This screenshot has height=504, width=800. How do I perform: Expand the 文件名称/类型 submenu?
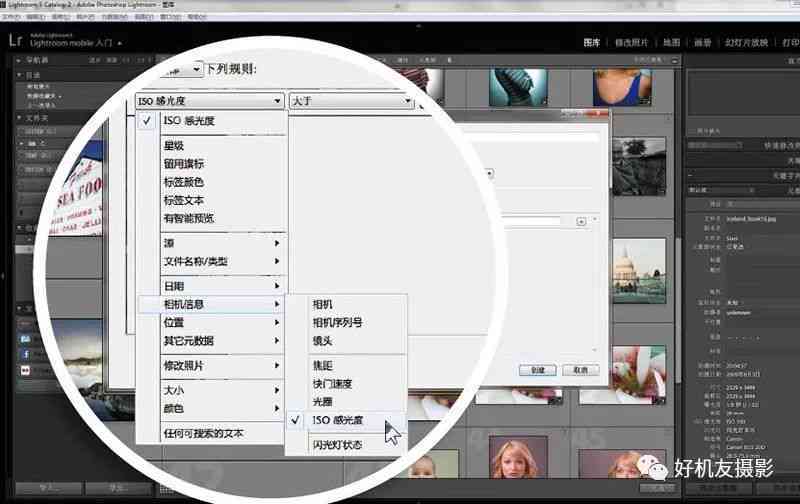(x=223, y=262)
